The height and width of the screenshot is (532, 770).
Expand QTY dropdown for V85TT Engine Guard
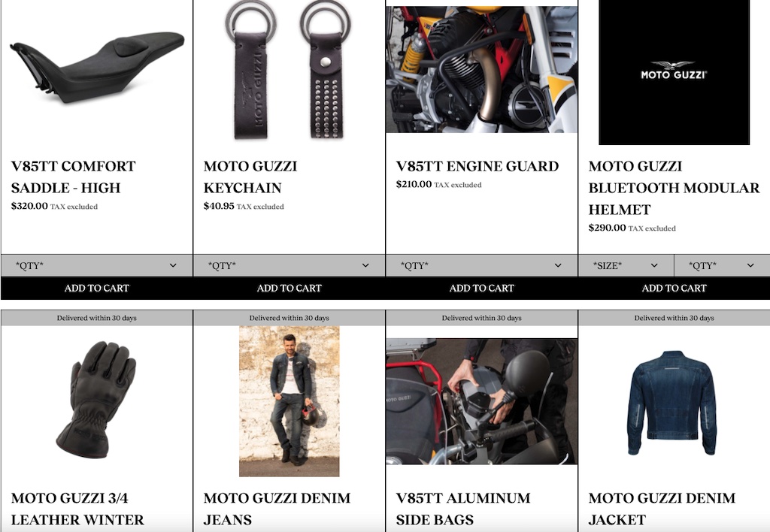482,265
